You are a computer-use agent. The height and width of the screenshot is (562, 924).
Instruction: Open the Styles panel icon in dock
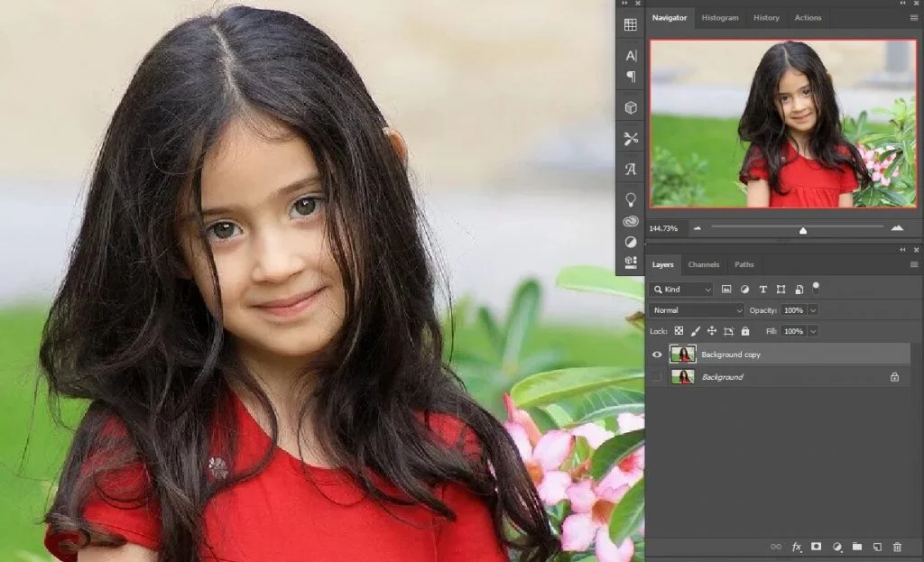click(x=631, y=263)
